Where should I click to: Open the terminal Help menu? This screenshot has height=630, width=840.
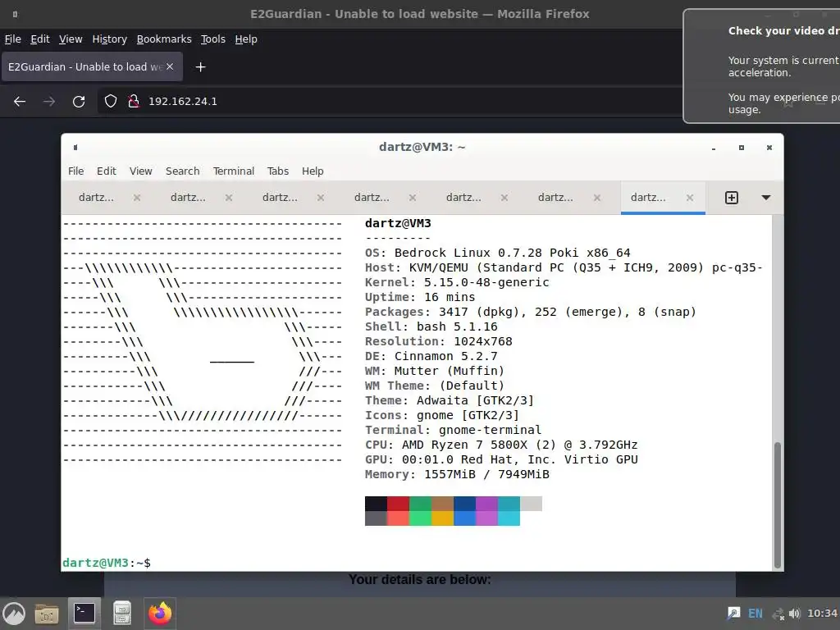click(313, 171)
